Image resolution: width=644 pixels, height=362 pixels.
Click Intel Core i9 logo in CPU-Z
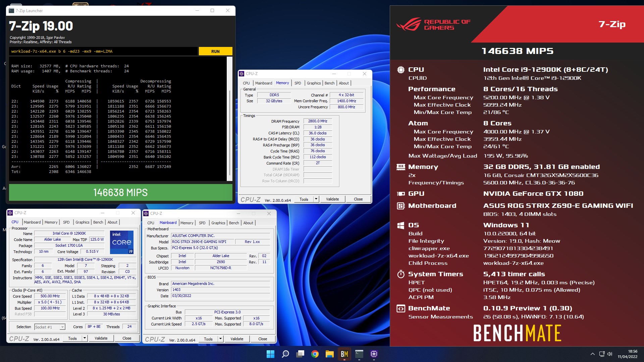click(x=122, y=242)
